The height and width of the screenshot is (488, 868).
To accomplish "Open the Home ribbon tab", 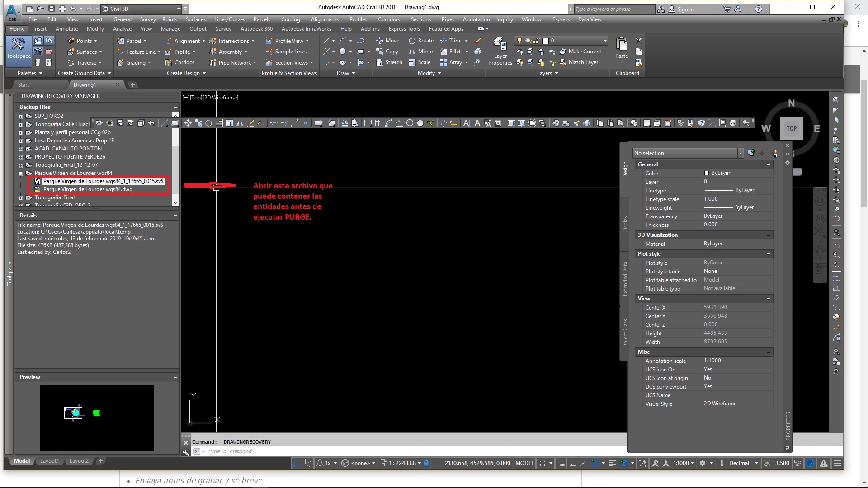I will pos(17,28).
